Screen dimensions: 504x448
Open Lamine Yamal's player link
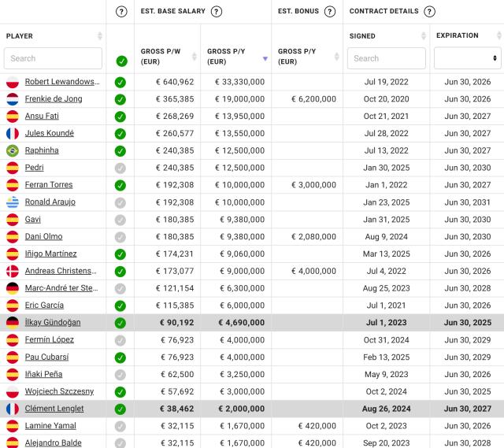[x=50, y=426]
